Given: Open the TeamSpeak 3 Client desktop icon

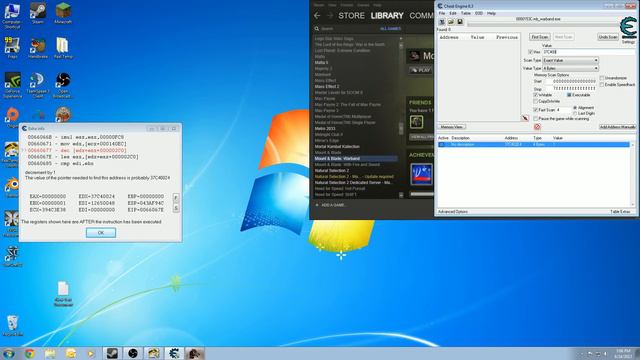Looking at the screenshot, I should [x=38, y=85].
